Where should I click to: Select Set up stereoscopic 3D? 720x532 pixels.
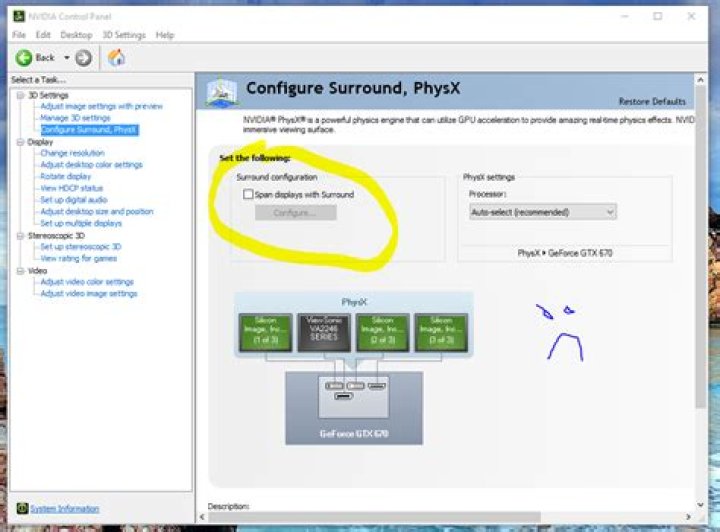point(81,246)
